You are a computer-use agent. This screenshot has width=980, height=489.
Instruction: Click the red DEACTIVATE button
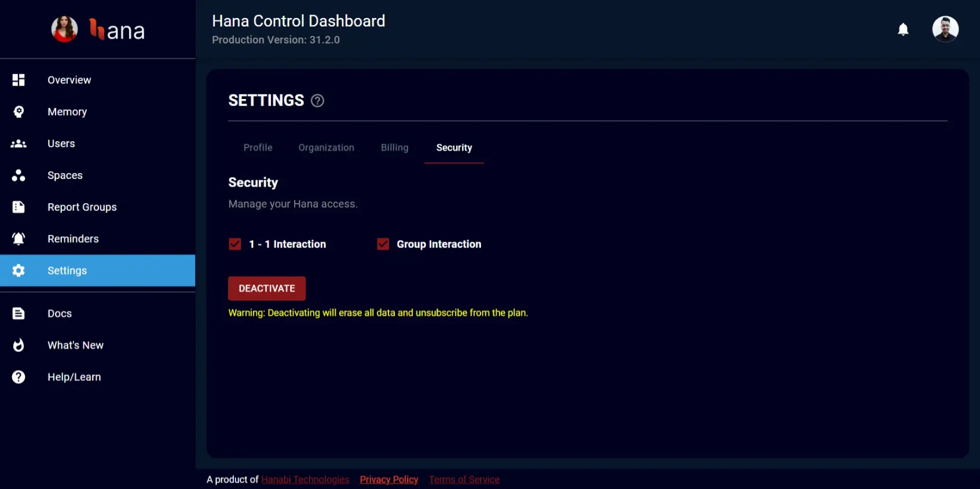[267, 288]
